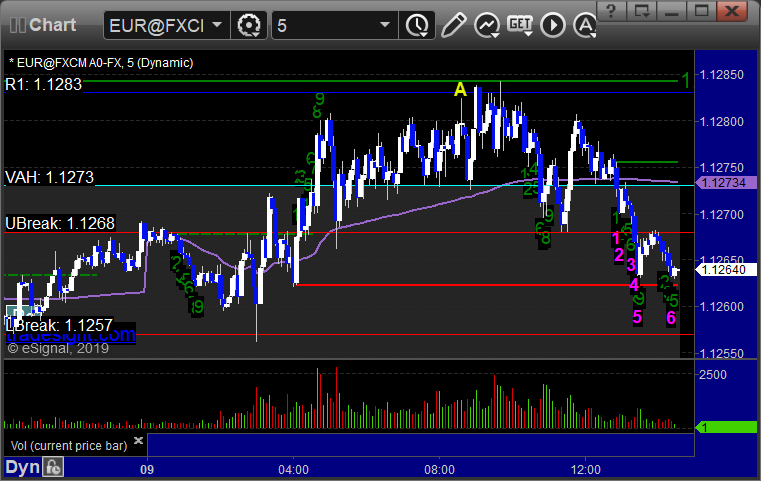Click the R1: 1.1283 level label
This screenshot has height=481, width=761.
pyautogui.click(x=43, y=84)
